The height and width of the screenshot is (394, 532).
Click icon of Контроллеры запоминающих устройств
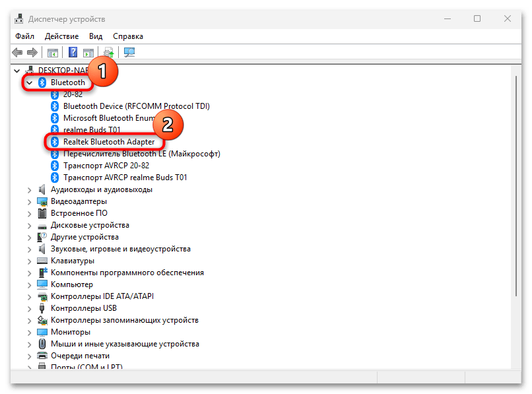(x=42, y=320)
